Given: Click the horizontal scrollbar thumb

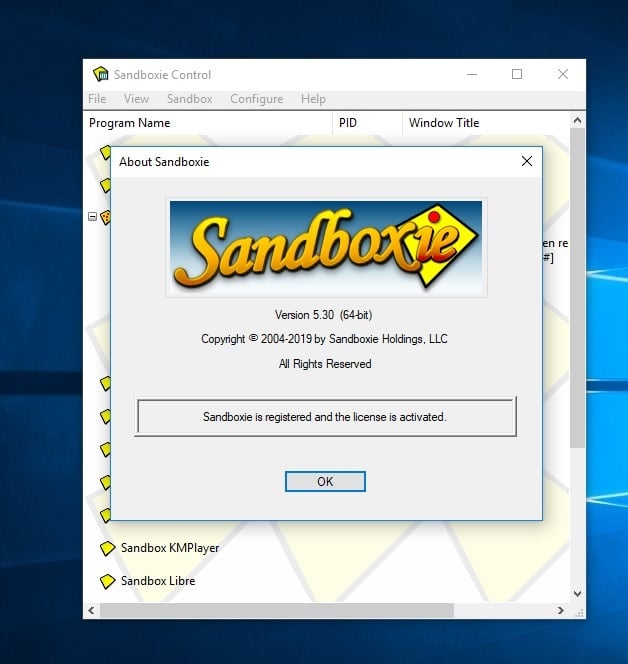Looking at the screenshot, I should coord(277,610).
